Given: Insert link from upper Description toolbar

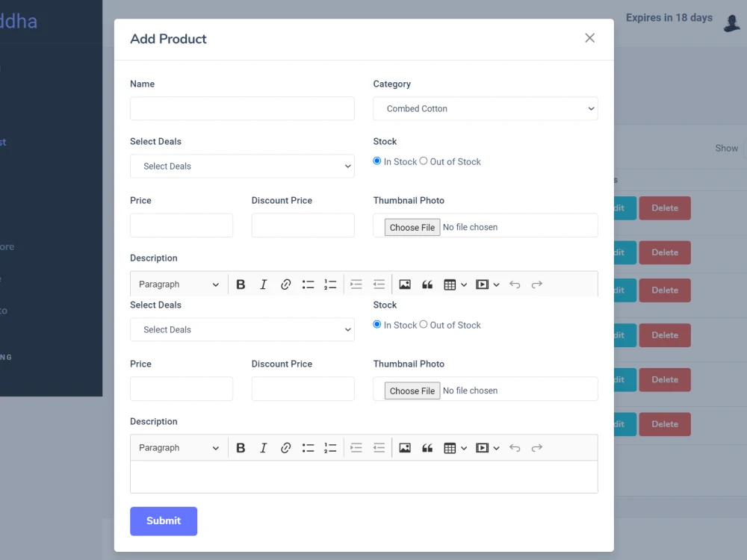Looking at the screenshot, I should [285, 284].
